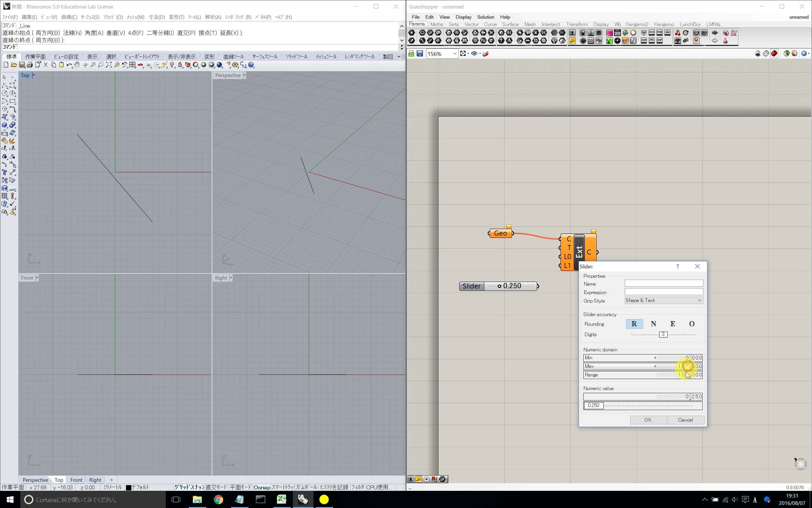The image size is (812, 508).
Task: Open the Right viewport title dropdown arrow
Action: click(231, 278)
